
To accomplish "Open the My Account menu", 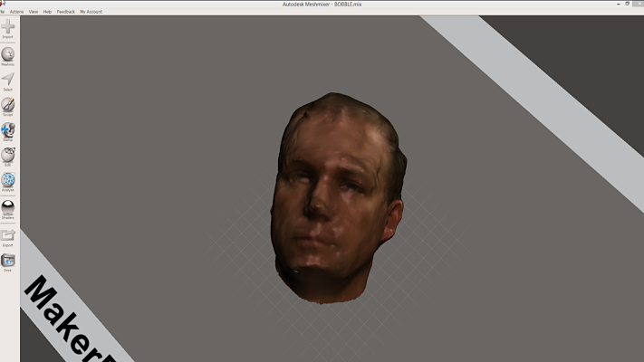I will 91,12.
